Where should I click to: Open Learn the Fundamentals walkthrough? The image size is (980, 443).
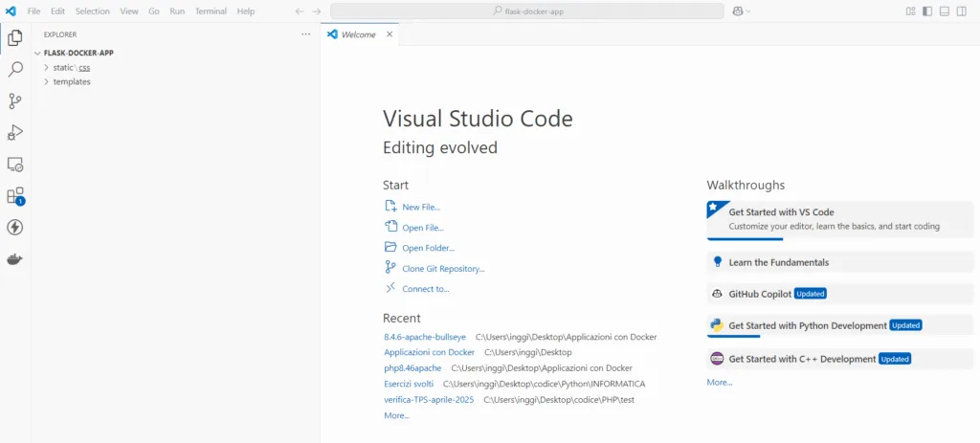[840, 262]
